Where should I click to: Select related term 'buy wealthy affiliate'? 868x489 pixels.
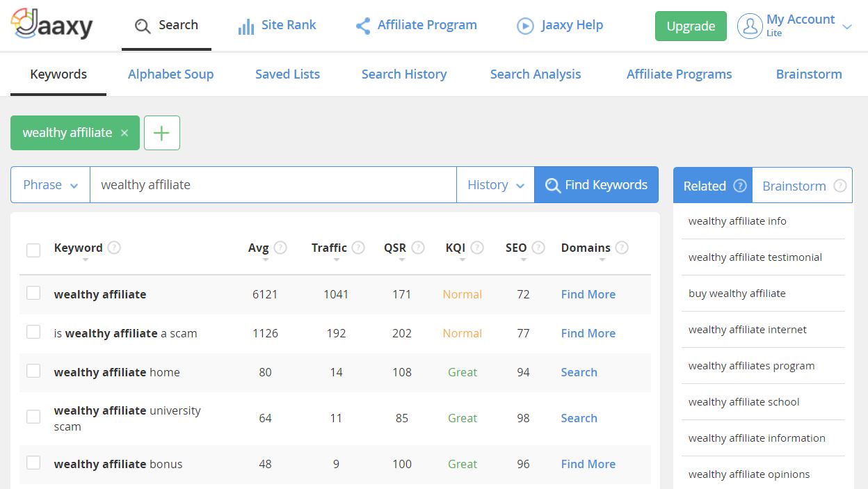pyautogui.click(x=737, y=294)
